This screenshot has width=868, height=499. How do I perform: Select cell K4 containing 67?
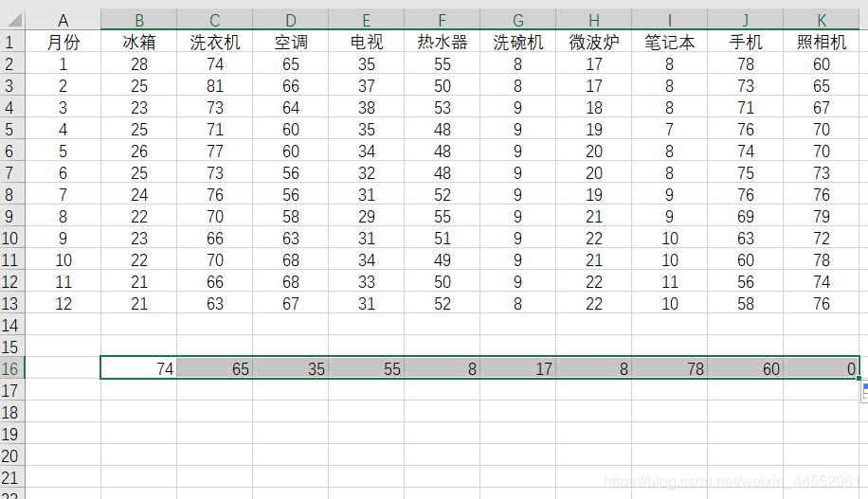(822, 107)
